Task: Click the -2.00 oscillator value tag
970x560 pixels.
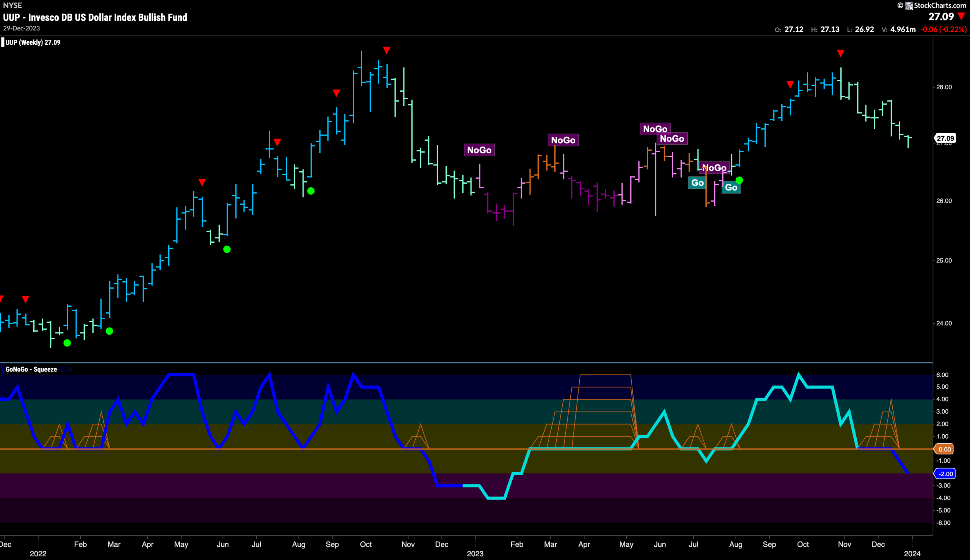Action: click(x=945, y=473)
